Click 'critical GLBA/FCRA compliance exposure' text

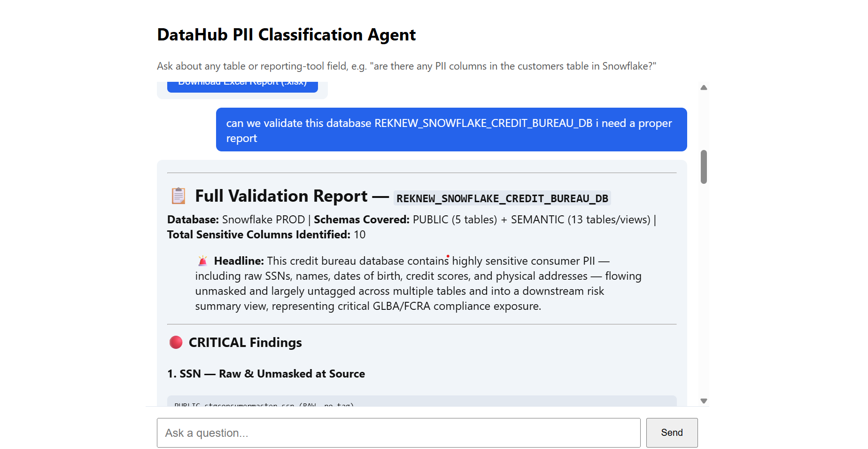(439, 306)
